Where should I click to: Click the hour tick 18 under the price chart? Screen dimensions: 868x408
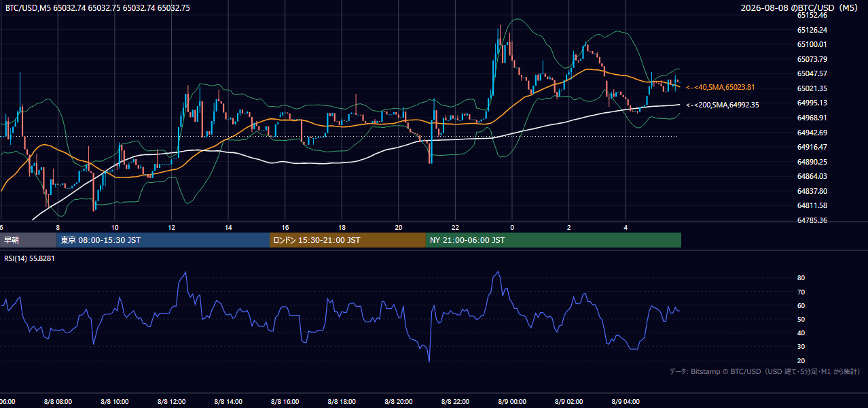pos(342,227)
